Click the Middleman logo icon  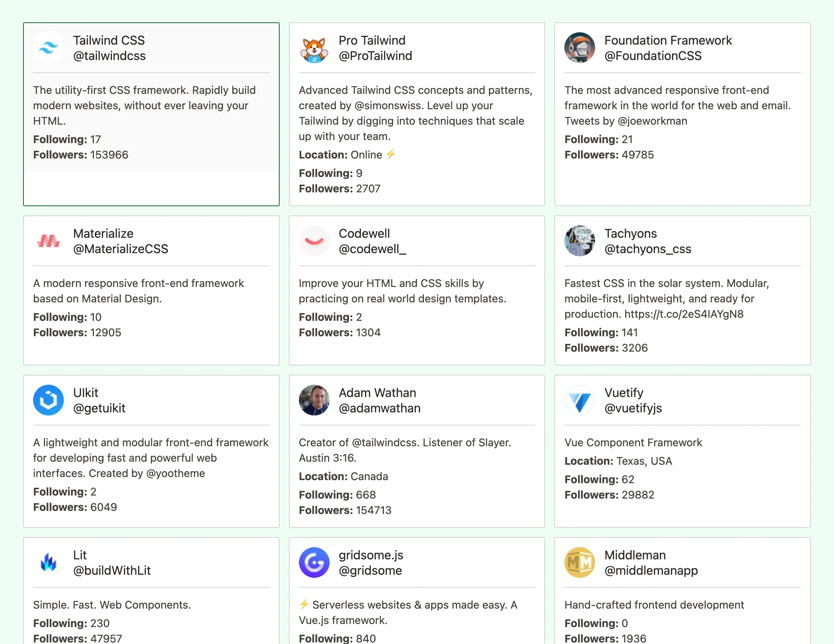pyautogui.click(x=579, y=562)
